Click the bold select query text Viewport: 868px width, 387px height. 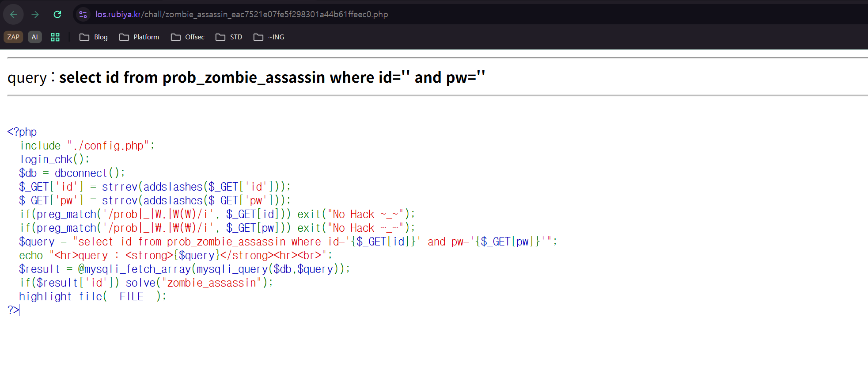coord(272,77)
